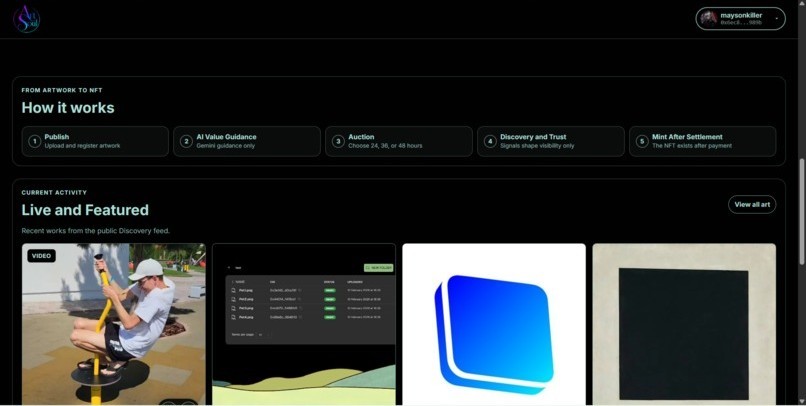Click 'Choose 24, 36, or 48 hours' text

(385, 146)
